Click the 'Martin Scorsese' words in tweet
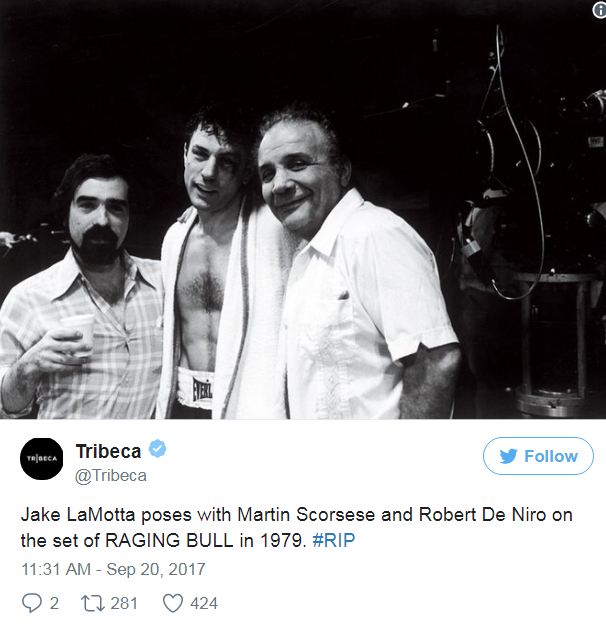The width and height of the screenshot is (606, 632). [306, 515]
